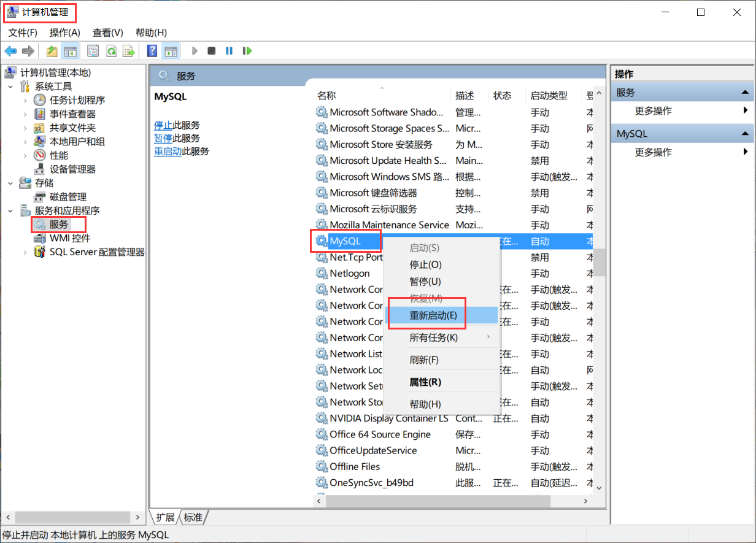Viewport: 756px width, 543px height.
Task: Click the Restart Service toolbar icon
Action: point(247,51)
